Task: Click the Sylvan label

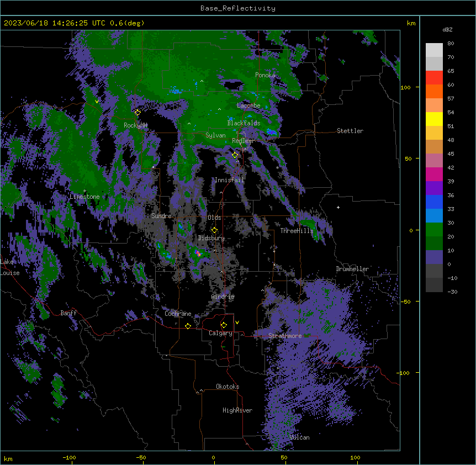Action: pyautogui.click(x=215, y=135)
